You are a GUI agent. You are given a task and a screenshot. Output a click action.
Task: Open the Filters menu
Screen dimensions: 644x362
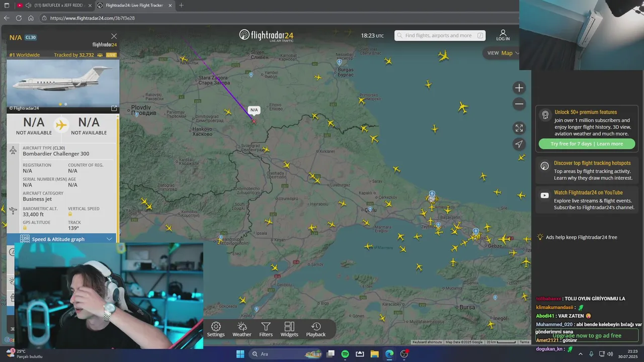point(266,329)
